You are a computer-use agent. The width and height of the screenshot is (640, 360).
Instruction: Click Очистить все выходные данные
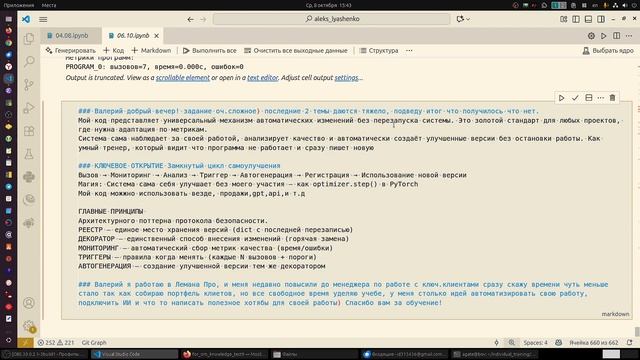tap(296, 51)
